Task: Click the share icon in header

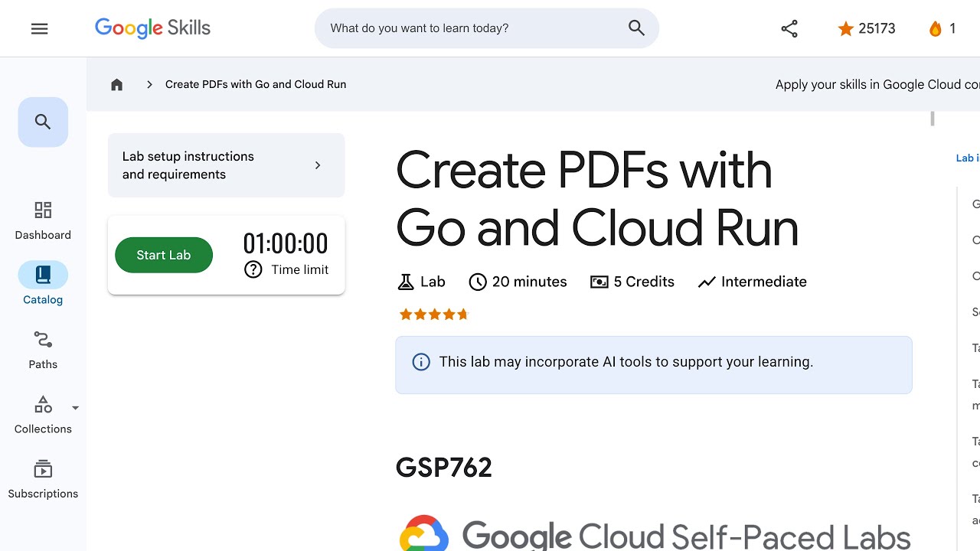Action: [789, 29]
